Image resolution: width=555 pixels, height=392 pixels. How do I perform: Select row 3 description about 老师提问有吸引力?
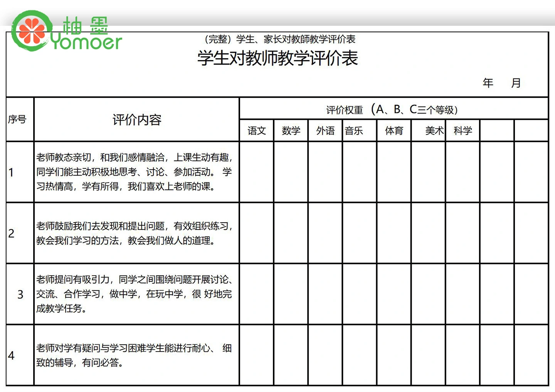(x=134, y=294)
